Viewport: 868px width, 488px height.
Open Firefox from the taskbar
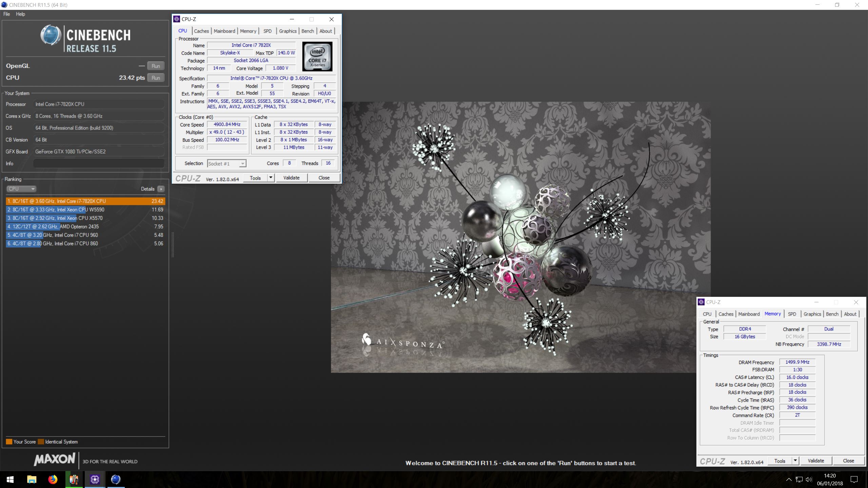pos(53,480)
